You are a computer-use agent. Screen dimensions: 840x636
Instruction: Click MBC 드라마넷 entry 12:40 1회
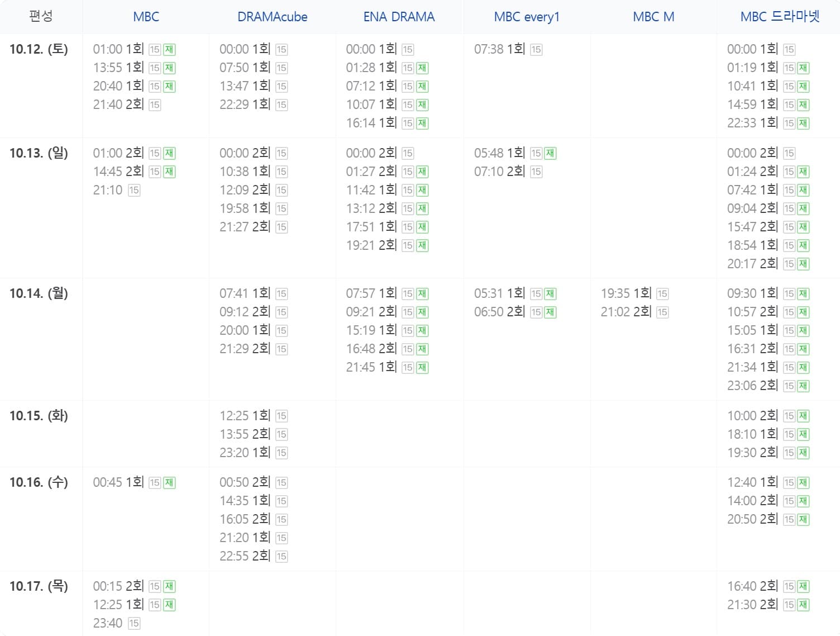click(x=752, y=482)
